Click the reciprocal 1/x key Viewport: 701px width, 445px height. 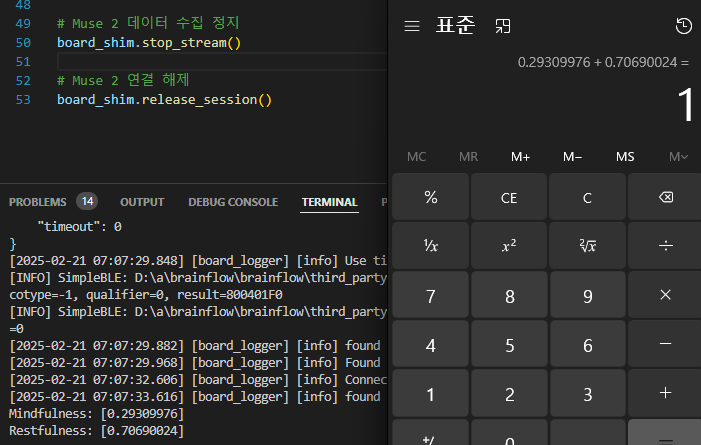tap(431, 246)
